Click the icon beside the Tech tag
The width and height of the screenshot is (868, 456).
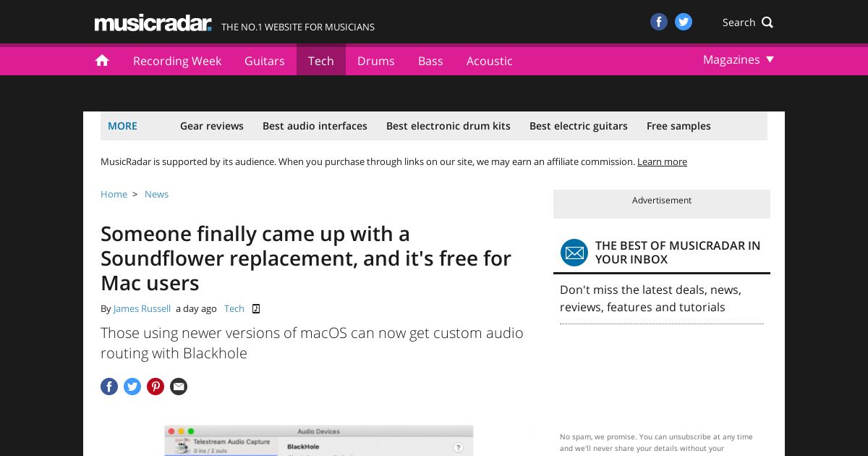255,308
